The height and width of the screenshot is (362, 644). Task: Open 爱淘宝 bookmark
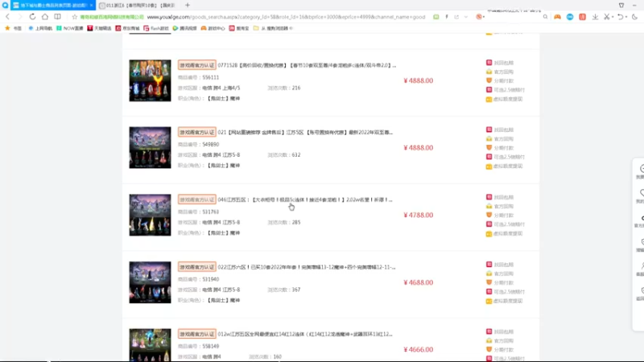click(238, 28)
